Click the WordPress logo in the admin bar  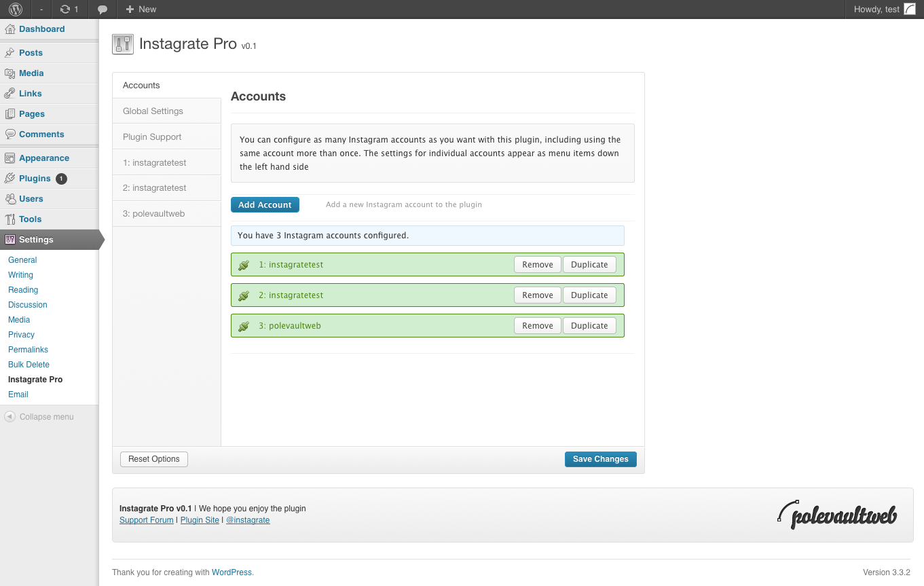(14, 9)
